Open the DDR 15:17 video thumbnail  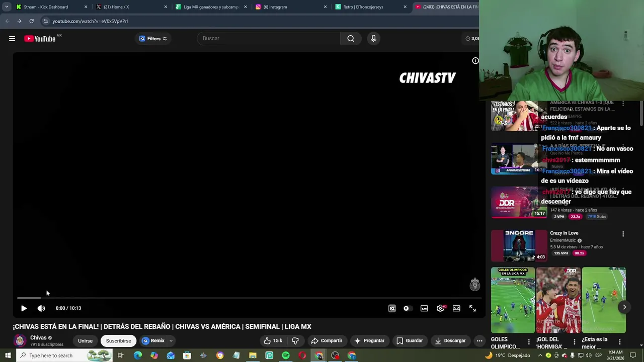tap(519, 203)
